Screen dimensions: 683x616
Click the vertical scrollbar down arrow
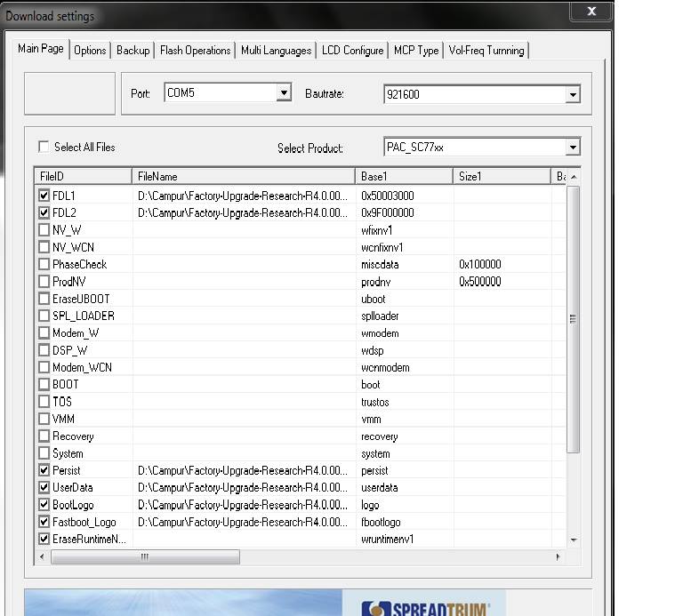point(574,540)
